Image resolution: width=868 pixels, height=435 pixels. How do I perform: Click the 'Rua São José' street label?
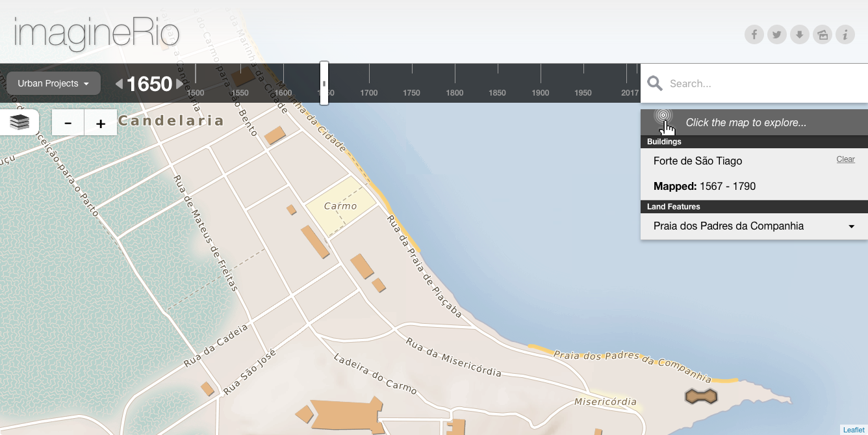coord(249,373)
